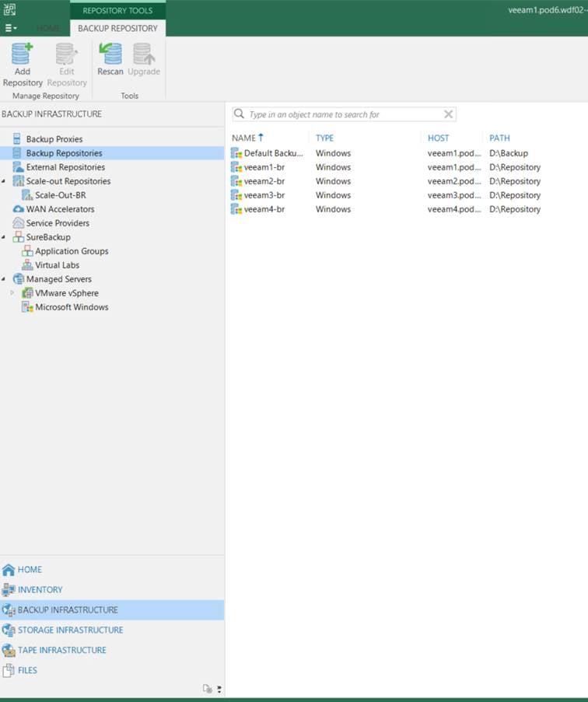This screenshot has width=588, height=702.
Task: Select the REPOSITORY TOOLS contextual tab
Action: coord(117,10)
